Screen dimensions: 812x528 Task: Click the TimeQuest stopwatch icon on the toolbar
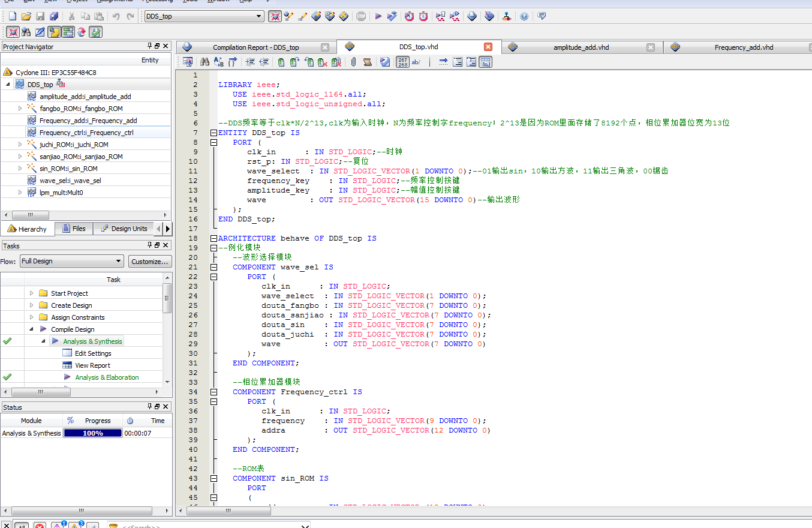pyautogui.click(x=408, y=16)
